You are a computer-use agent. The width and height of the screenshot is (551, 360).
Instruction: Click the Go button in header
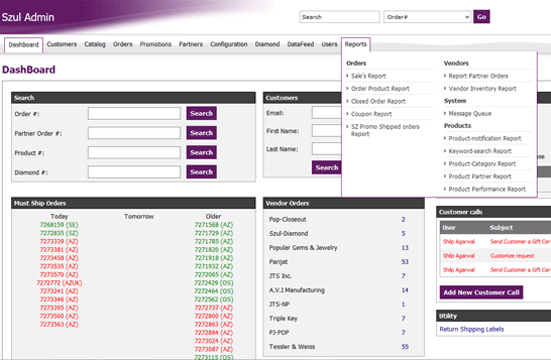[481, 17]
